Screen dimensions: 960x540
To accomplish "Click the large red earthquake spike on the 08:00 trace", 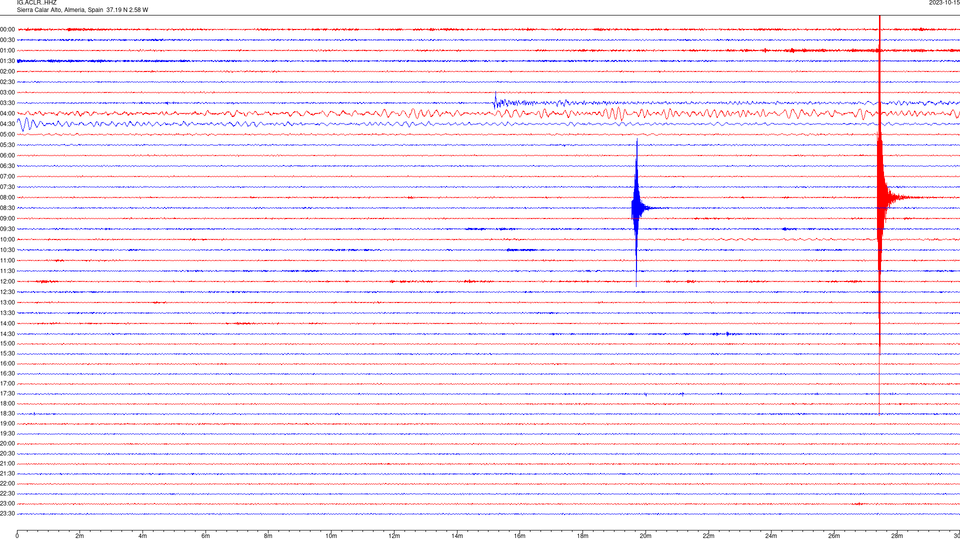I will 880,197.
